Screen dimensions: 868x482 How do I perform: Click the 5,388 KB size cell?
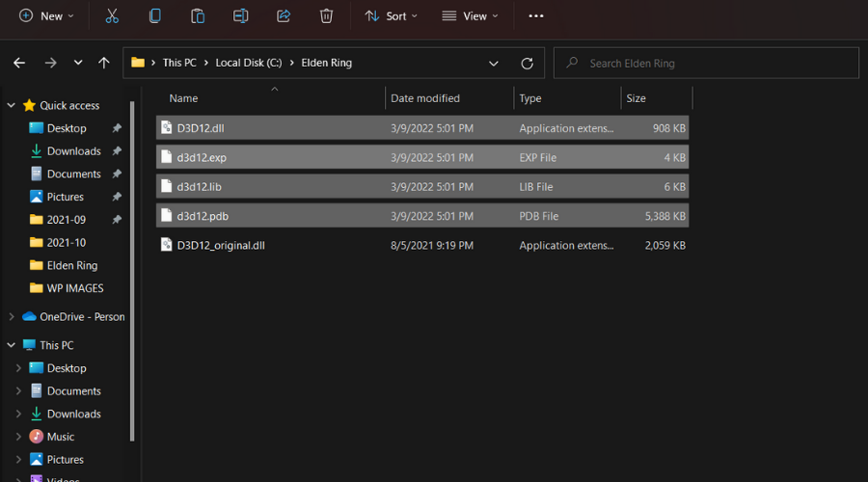pos(665,216)
